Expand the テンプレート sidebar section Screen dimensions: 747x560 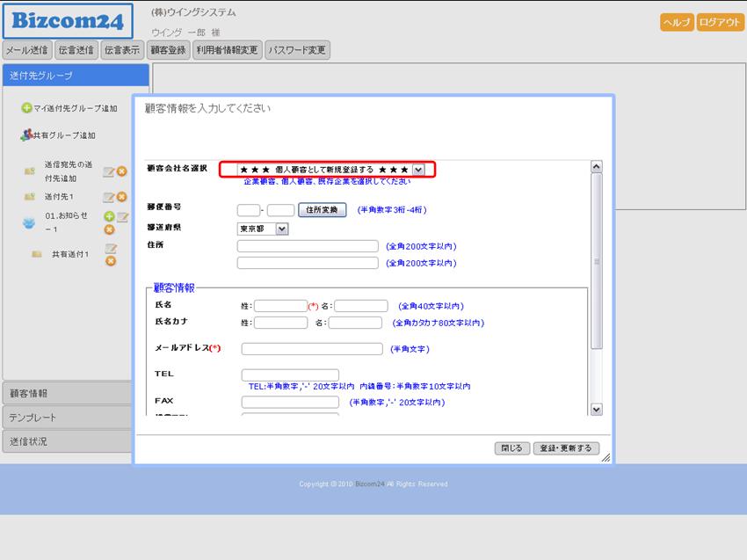66,418
